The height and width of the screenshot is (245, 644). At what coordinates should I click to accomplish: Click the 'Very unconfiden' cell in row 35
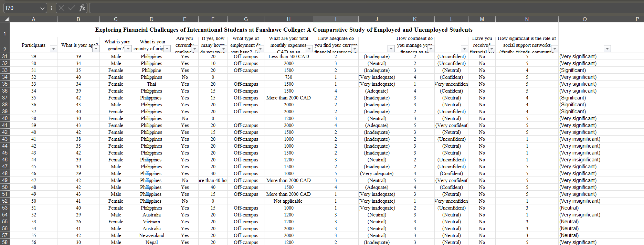(451, 84)
